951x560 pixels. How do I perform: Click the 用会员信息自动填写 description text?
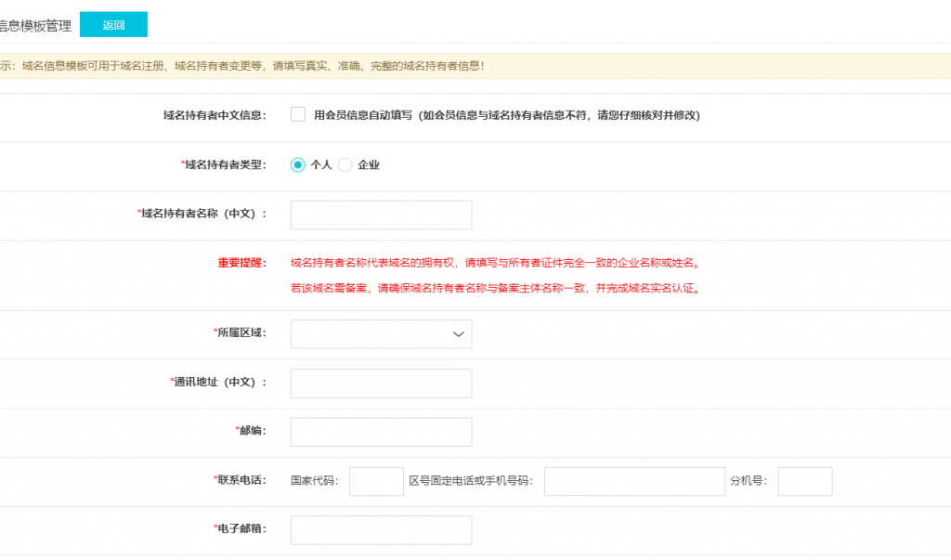(507, 115)
